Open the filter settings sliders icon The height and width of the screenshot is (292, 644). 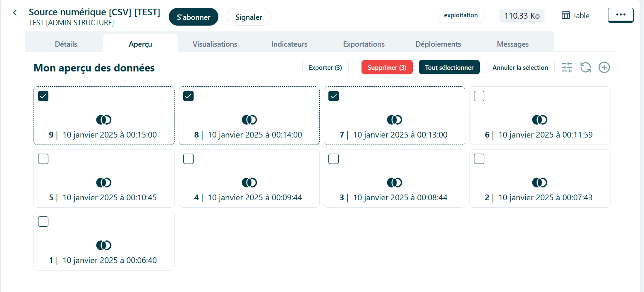pyautogui.click(x=567, y=67)
